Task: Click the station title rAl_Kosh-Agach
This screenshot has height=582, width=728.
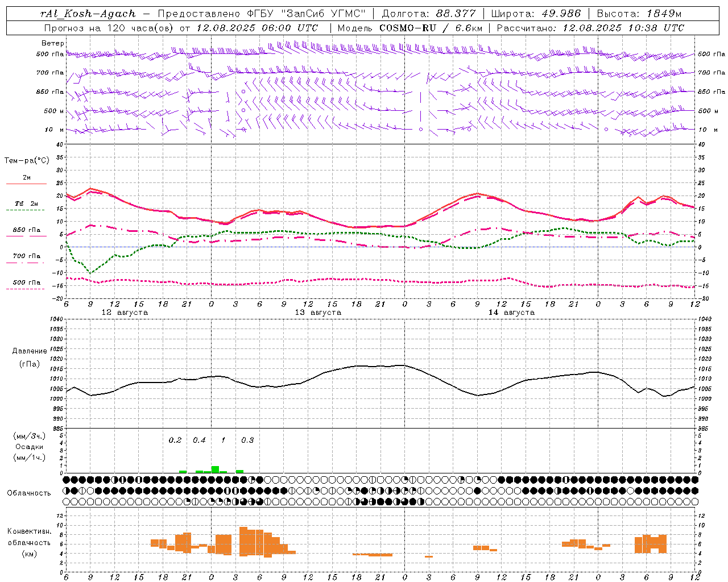Action: 88,14
